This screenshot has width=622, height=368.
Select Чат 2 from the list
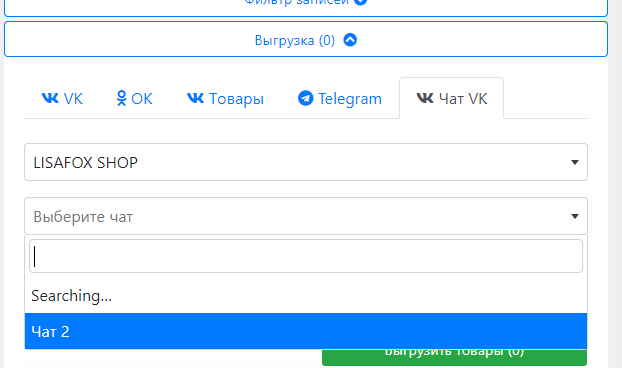point(306,331)
